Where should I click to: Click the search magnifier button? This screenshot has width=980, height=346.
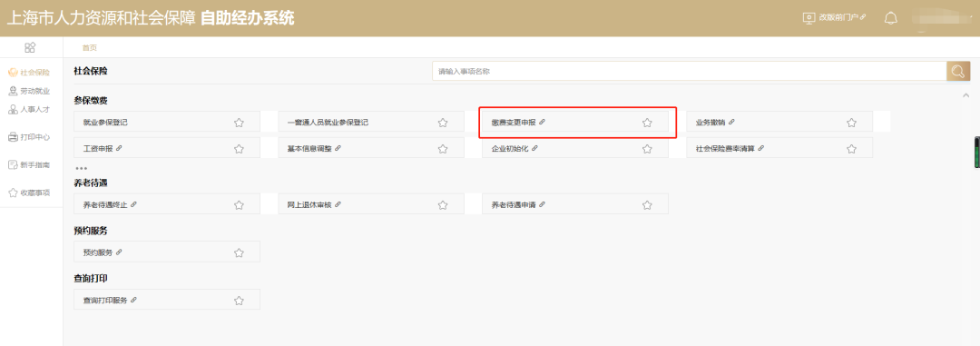pyautogui.click(x=958, y=72)
